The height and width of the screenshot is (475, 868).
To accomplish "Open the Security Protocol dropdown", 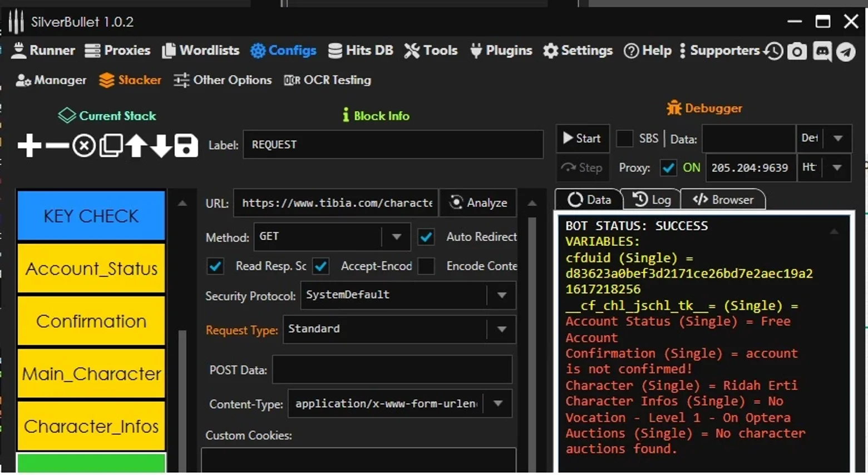I will (501, 295).
